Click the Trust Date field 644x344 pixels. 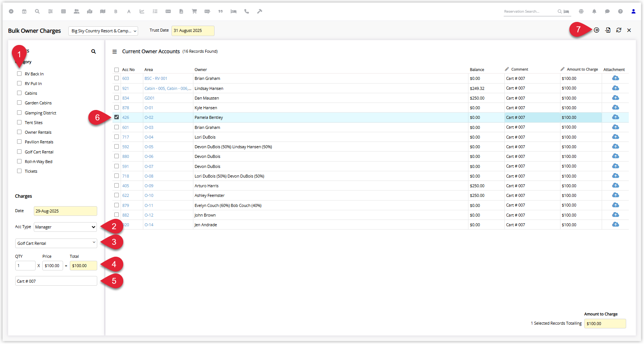coord(193,31)
